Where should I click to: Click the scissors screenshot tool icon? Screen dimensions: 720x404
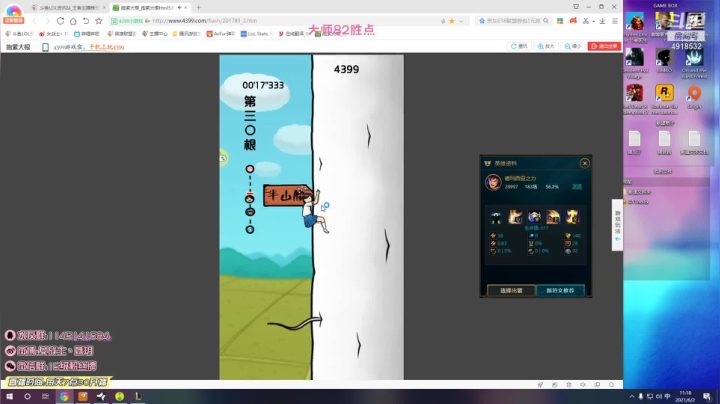[x=585, y=21]
